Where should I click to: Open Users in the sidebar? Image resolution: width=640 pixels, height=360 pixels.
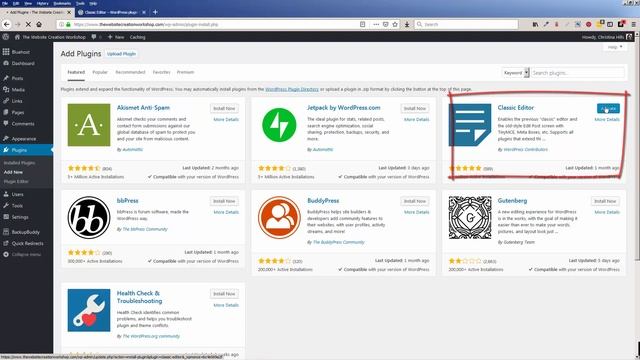tap(17, 194)
